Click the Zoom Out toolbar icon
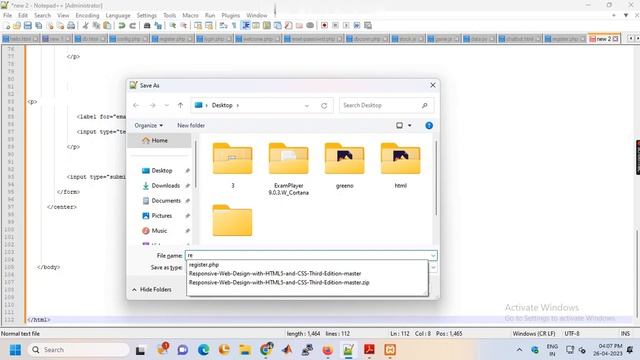The image size is (640, 360). 184,25
